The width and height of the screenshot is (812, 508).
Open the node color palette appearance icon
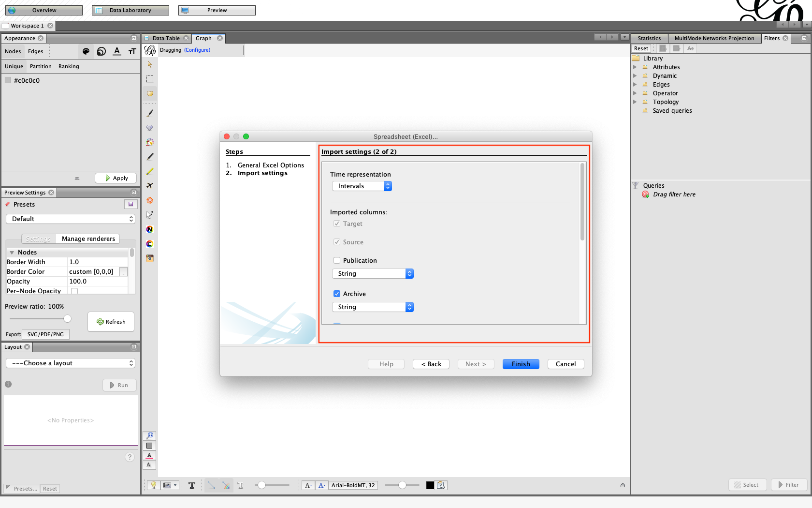(x=86, y=51)
